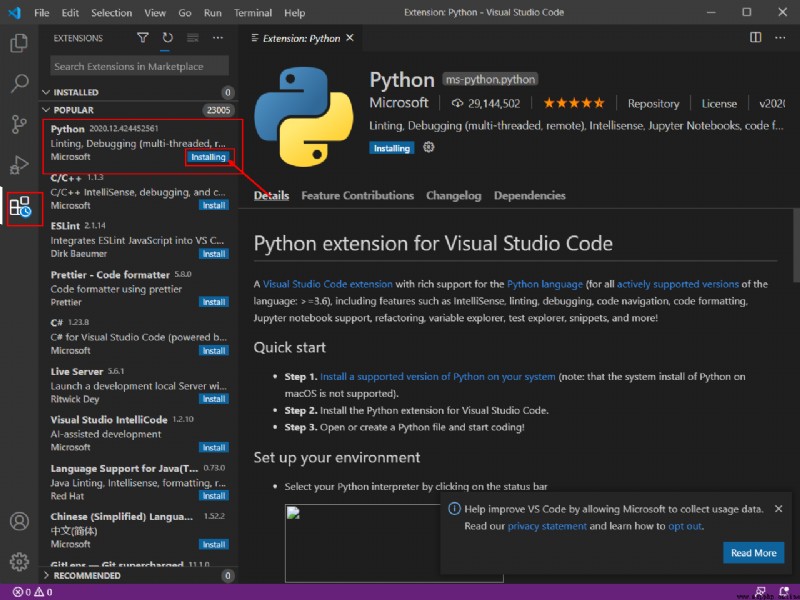Viewport: 800px width, 600px height.
Task: Refresh the extensions list
Action: click(167, 38)
